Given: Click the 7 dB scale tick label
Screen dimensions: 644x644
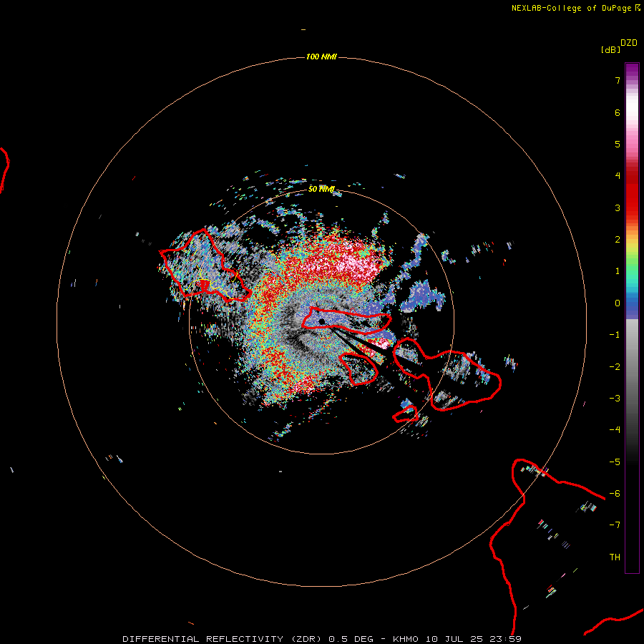Looking at the screenshot, I should pyautogui.click(x=618, y=80).
